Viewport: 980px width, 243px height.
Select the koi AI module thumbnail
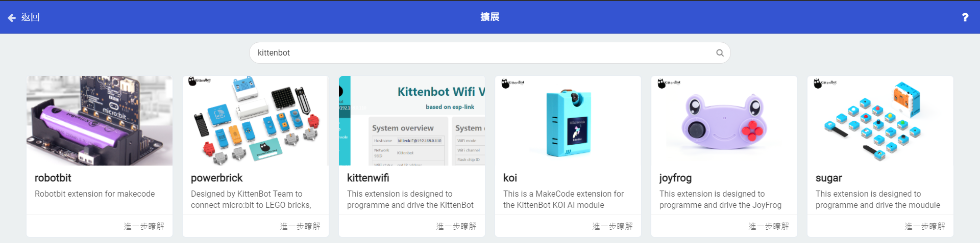[568, 121]
